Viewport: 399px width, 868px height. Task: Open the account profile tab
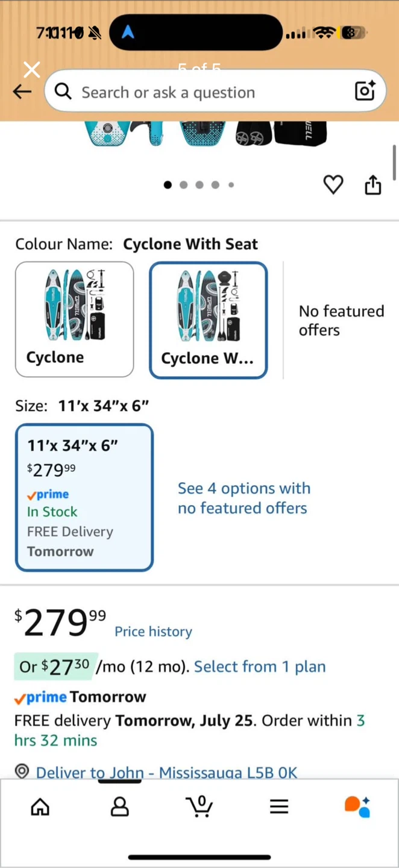click(x=120, y=807)
